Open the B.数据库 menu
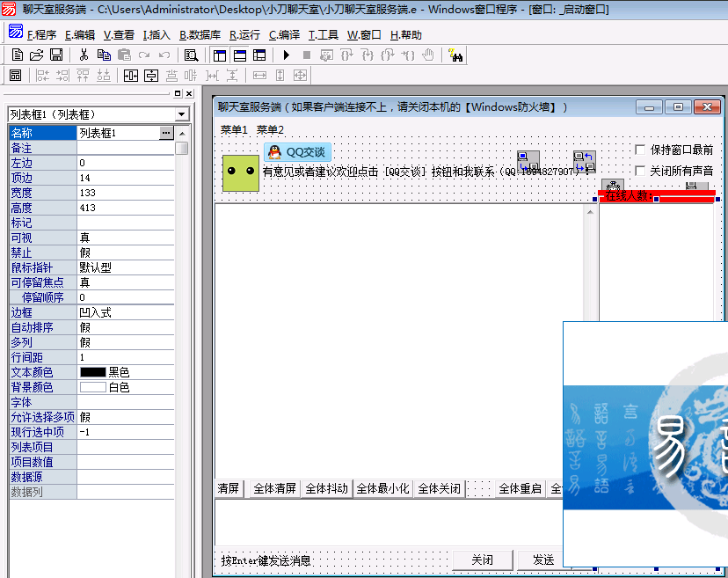The height and width of the screenshot is (578, 728). click(x=200, y=35)
